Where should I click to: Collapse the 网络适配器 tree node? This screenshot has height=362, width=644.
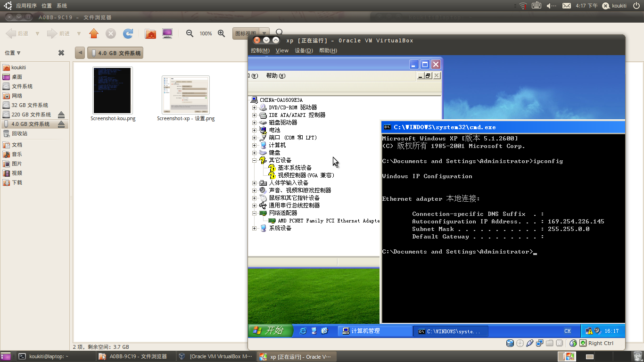(x=255, y=213)
